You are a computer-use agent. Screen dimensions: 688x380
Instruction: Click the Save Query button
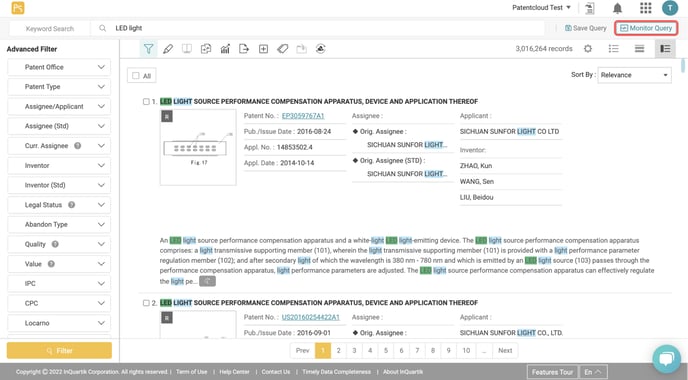[585, 28]
